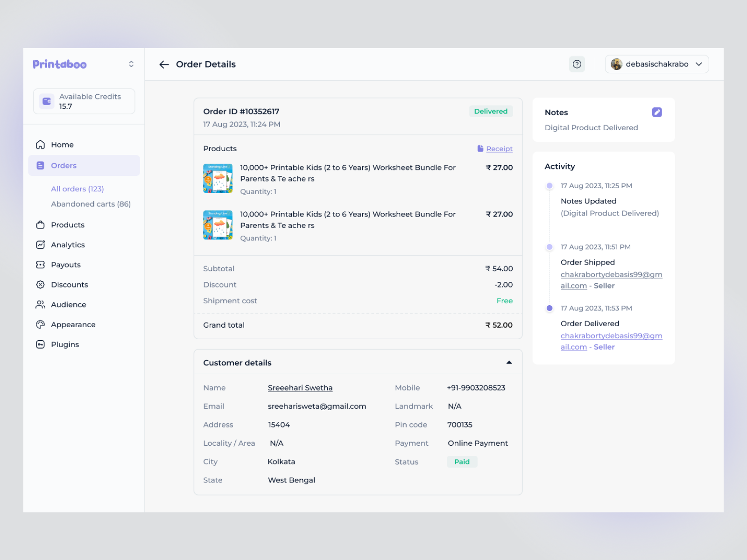Click the back arrow beside Order Details
The width and height of the screenshot is (747, 560).
click(164, 64)
